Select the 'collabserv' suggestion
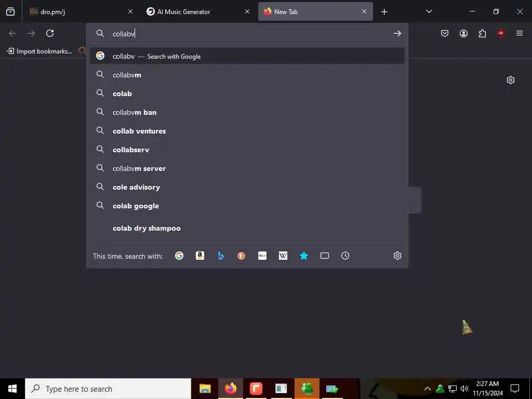 point(247,149)
